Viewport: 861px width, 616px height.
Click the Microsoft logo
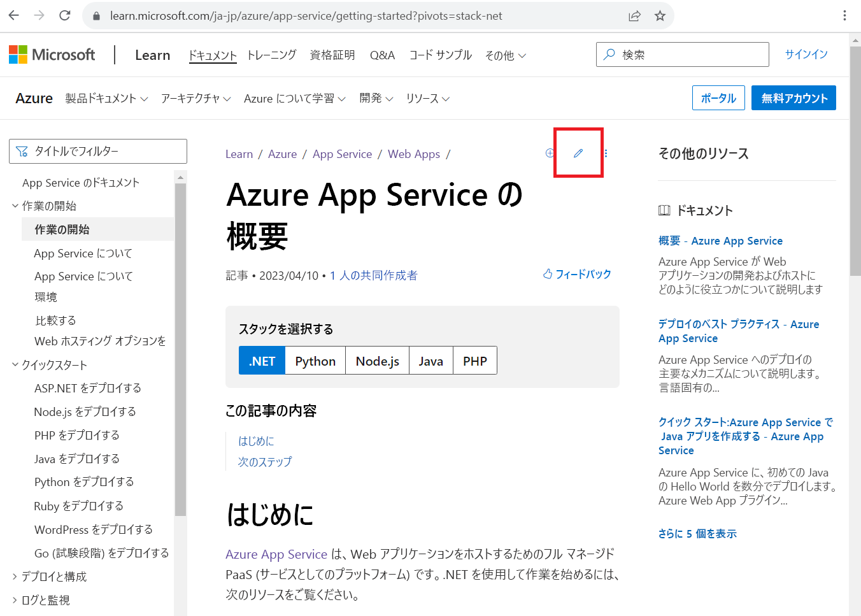(52, 55)
